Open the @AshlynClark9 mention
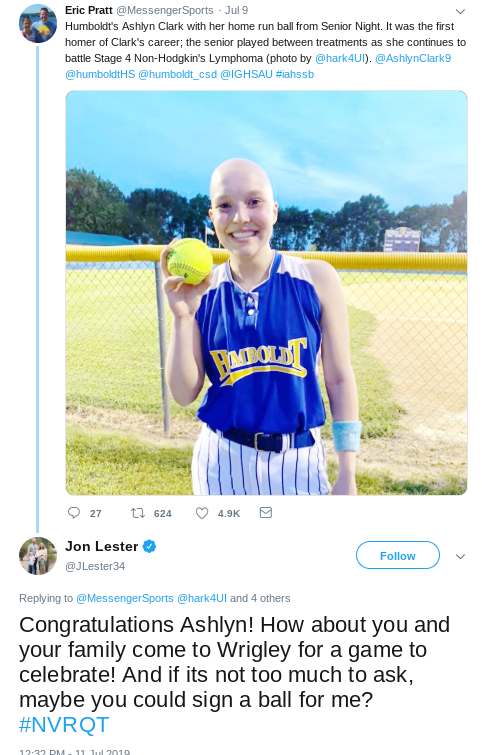Screen dimensions: 482x755 (x=413, y=58)
